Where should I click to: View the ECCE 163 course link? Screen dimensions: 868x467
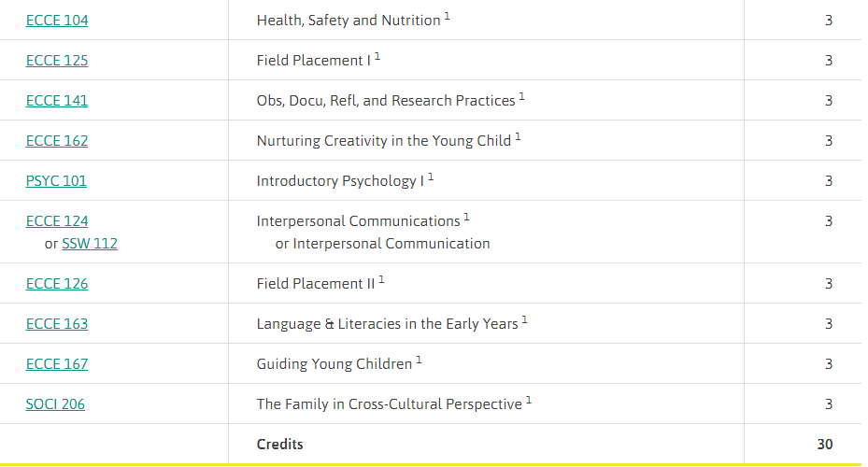click(x=57, y=324)
